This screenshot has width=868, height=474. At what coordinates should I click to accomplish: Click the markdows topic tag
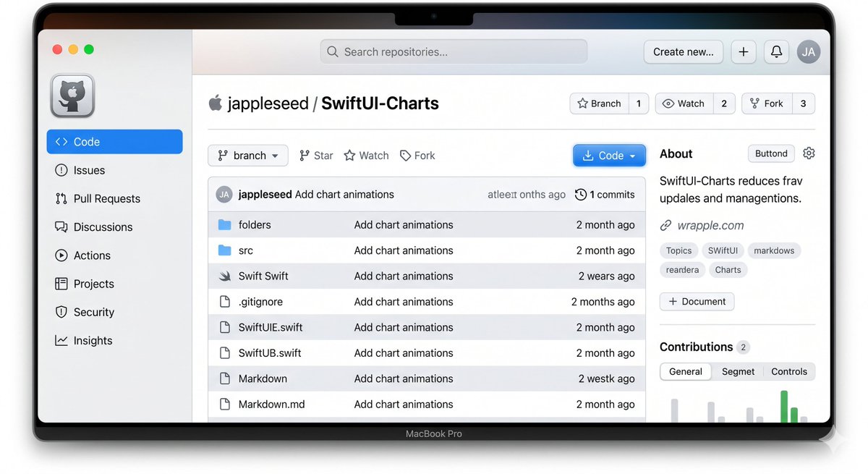pos(774,250)
